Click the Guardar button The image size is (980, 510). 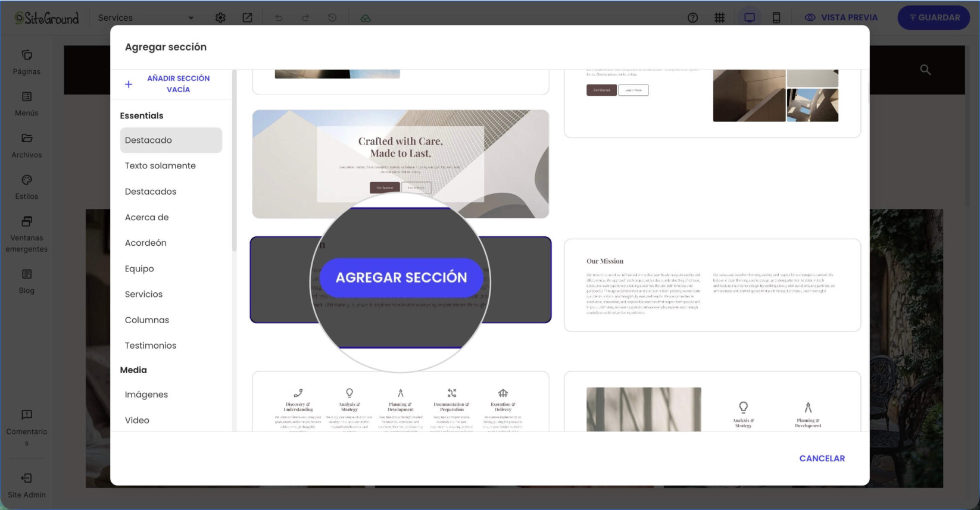(x=934, y=18)
